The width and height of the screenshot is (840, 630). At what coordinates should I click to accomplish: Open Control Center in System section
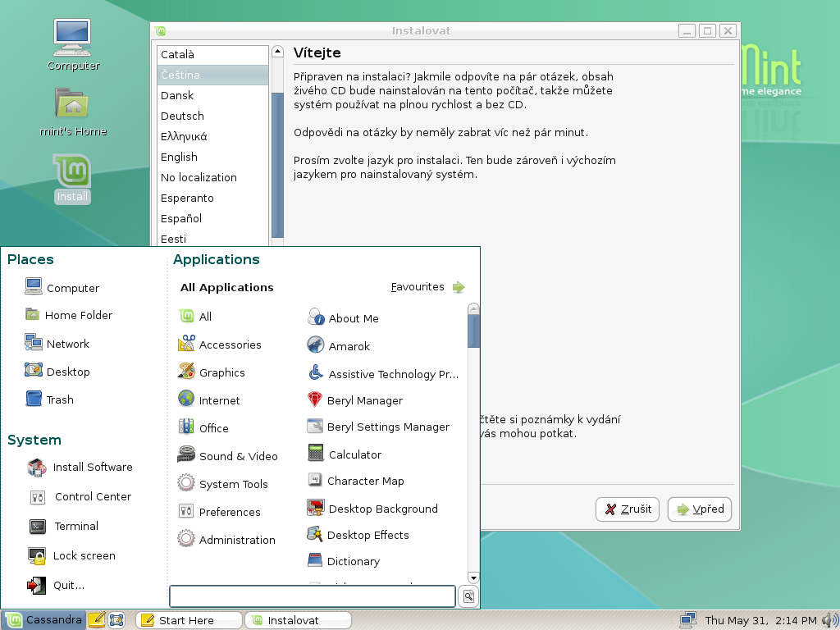[80, 496]
